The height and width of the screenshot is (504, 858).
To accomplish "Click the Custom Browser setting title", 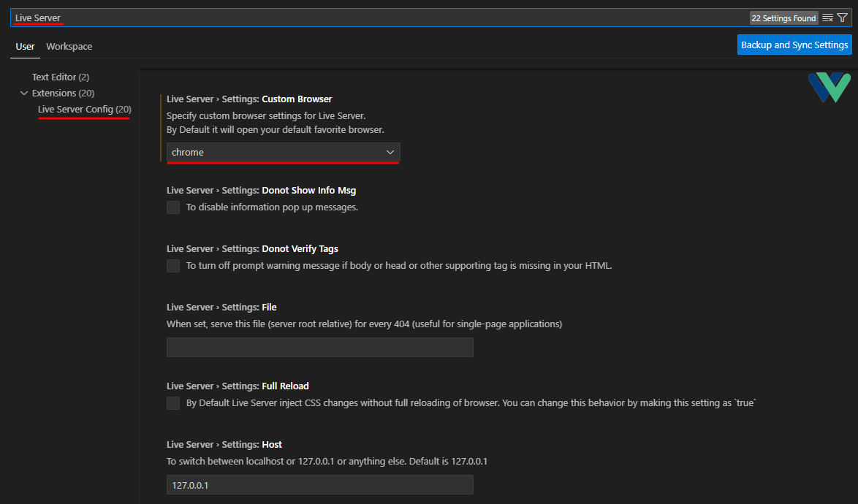I will coord(249,99).
